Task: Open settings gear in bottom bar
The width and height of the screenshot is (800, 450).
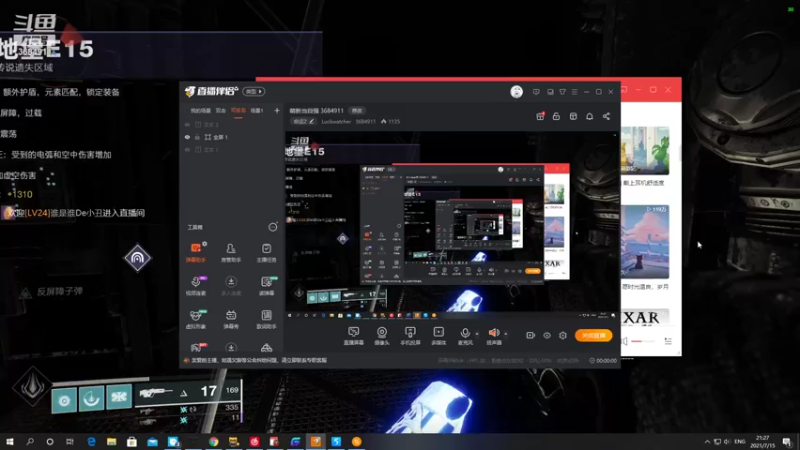Action: tap(563, 335)
